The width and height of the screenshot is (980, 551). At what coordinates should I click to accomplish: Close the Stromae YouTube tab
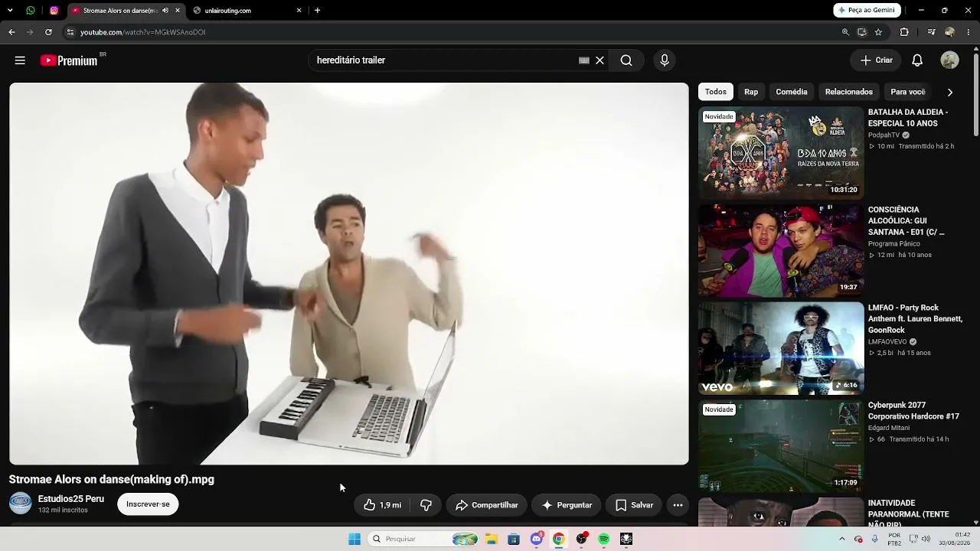178,11
